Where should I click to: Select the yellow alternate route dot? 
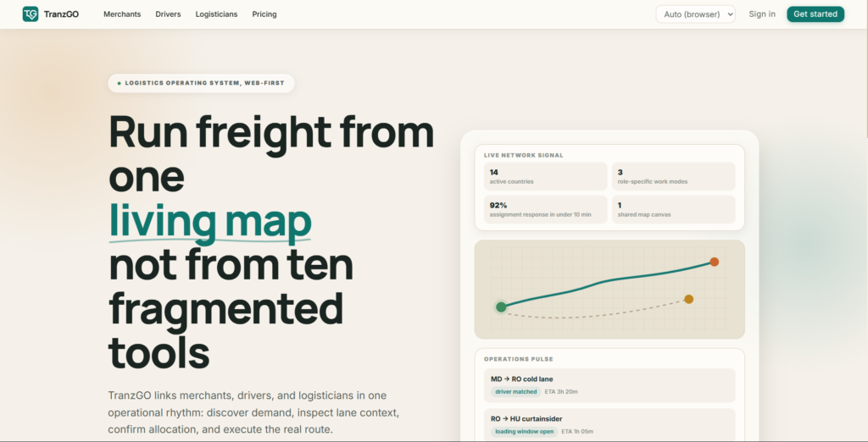(688, 299)
